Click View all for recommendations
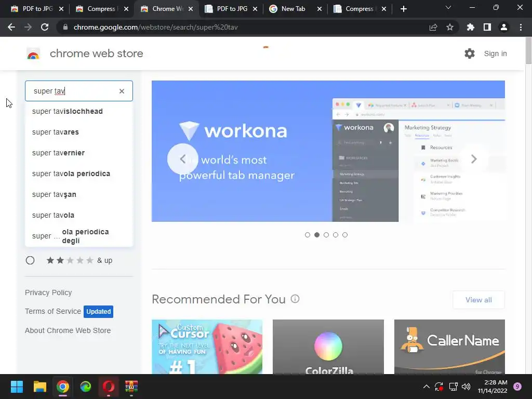This screenshot has width=532, height=399. pyautogui.click(x=478, y=300)
